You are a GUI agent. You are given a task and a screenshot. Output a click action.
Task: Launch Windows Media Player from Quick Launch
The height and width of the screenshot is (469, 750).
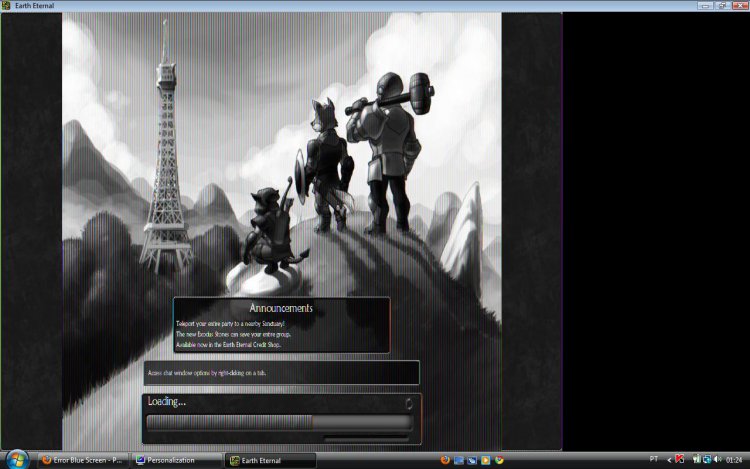click(x=485, y=460)
